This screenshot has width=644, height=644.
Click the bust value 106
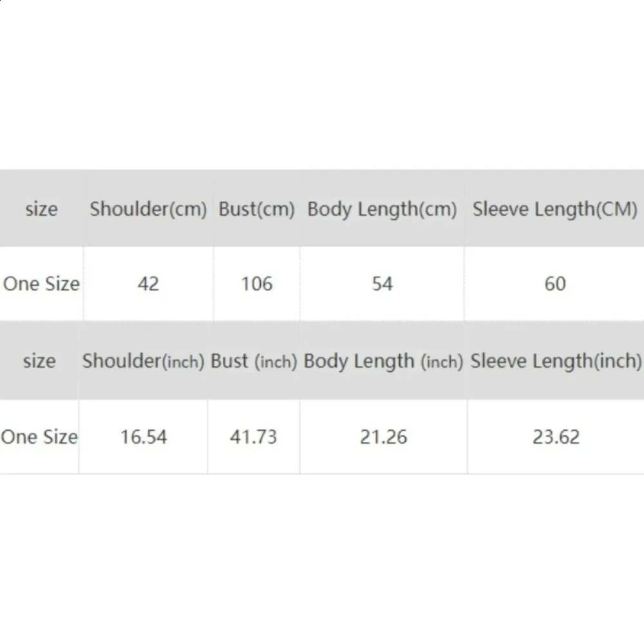[256, 284]
